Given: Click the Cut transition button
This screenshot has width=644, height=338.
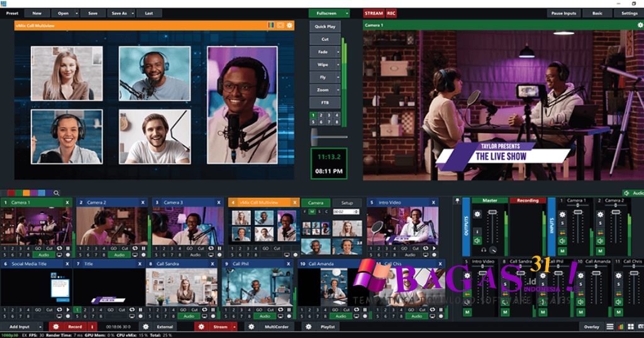Looking at the screenshot, I should (325, 40).
